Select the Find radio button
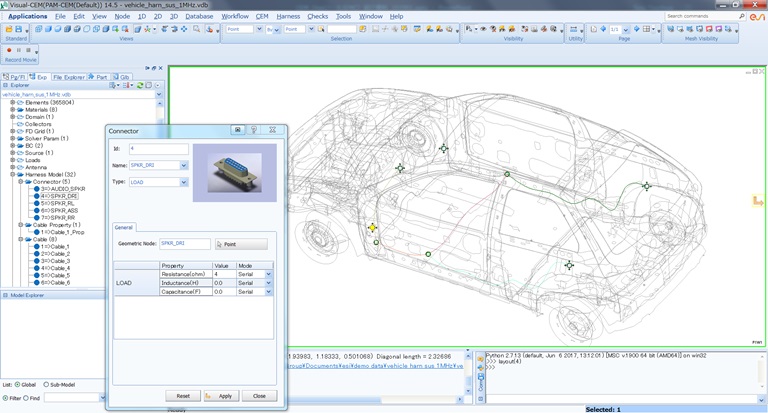 26,398
